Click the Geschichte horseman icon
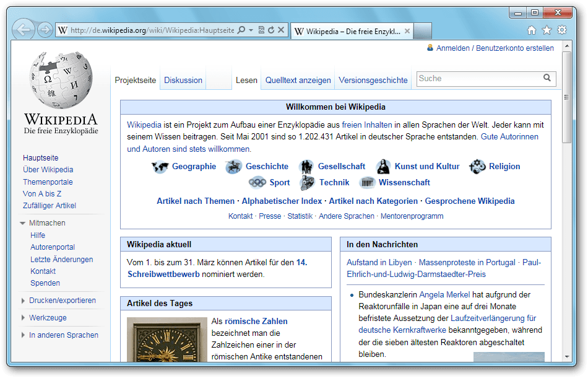The width and height of the screenshot is (588, 378). tap(233, 167)
